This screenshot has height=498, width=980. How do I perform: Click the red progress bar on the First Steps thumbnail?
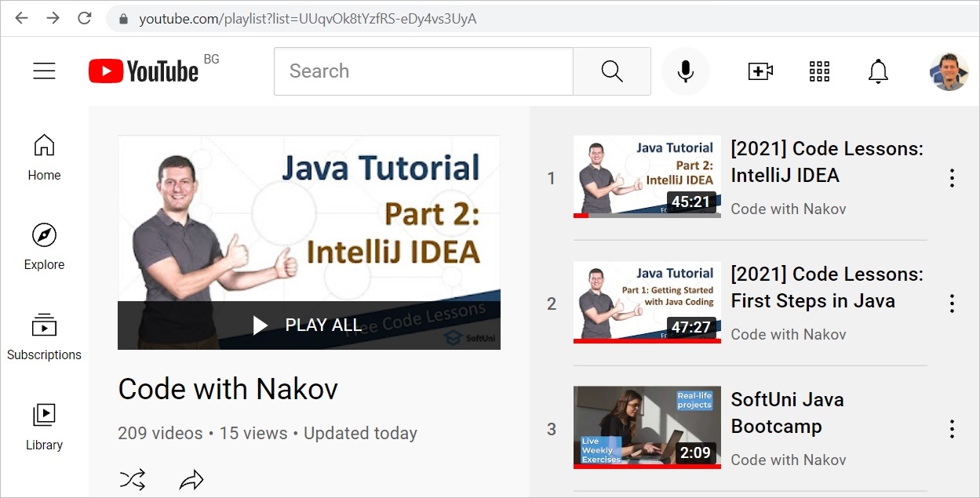click(647, 340)
